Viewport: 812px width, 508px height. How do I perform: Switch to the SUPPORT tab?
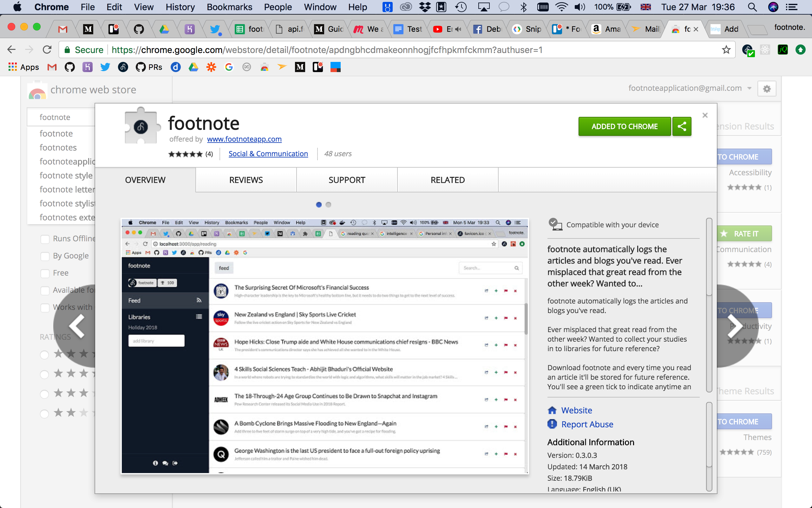347,180
